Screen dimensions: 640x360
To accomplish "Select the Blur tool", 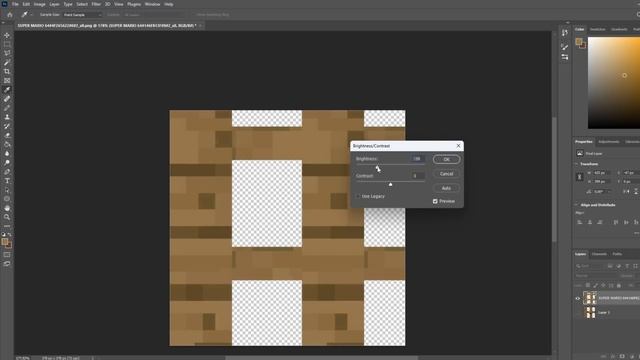I will 7,153.
